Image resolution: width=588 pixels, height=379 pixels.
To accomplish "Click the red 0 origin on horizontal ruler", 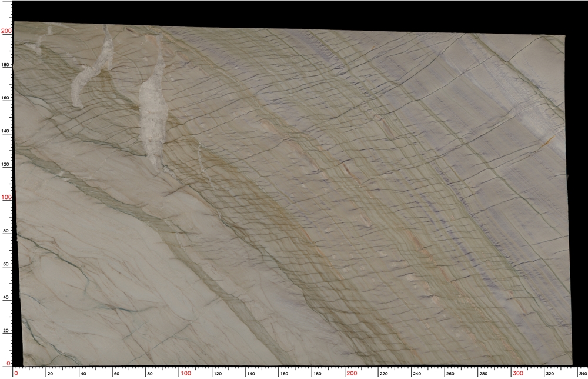I will point(16,373).
